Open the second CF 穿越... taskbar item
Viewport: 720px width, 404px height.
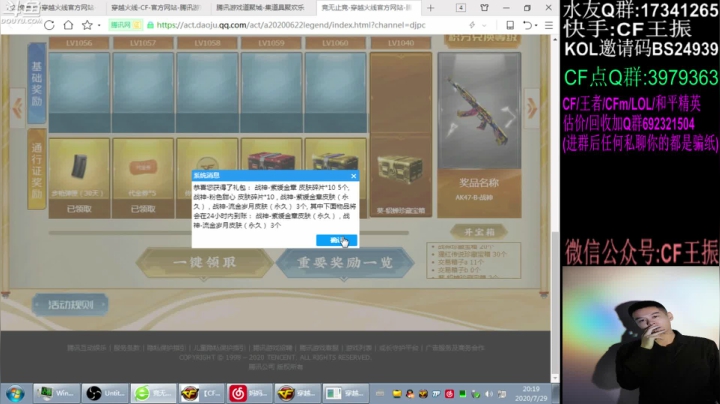298,393
